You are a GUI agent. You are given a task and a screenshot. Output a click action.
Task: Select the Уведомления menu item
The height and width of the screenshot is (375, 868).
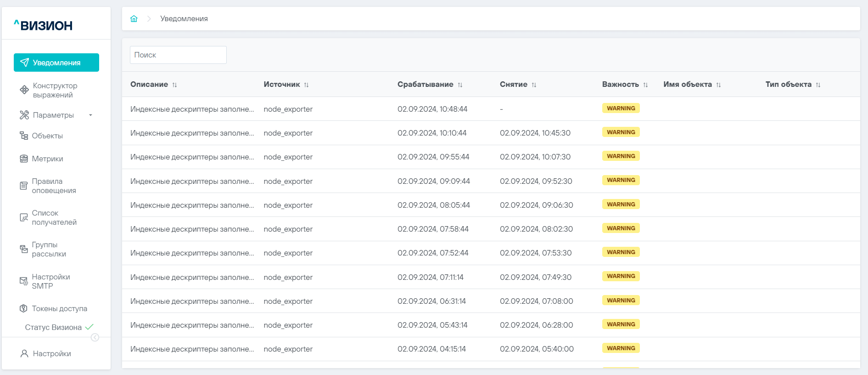(x=56, y=62)
